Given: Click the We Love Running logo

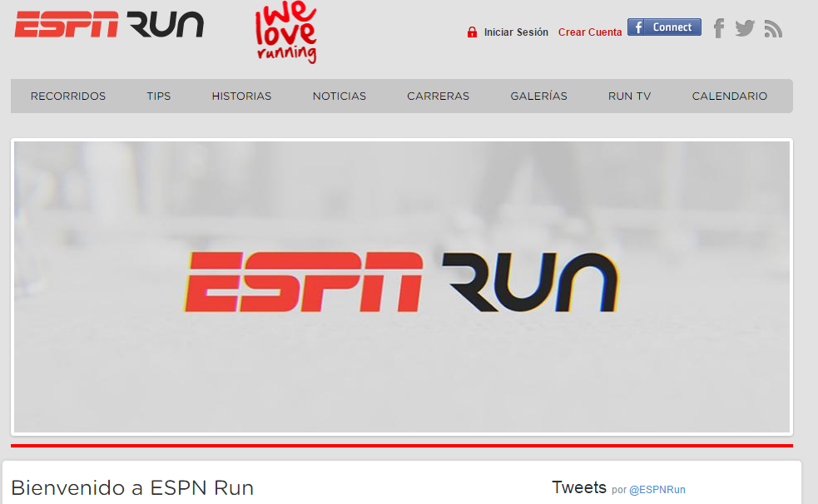Looking at the screenshot, I should click(x=285, y=34).
